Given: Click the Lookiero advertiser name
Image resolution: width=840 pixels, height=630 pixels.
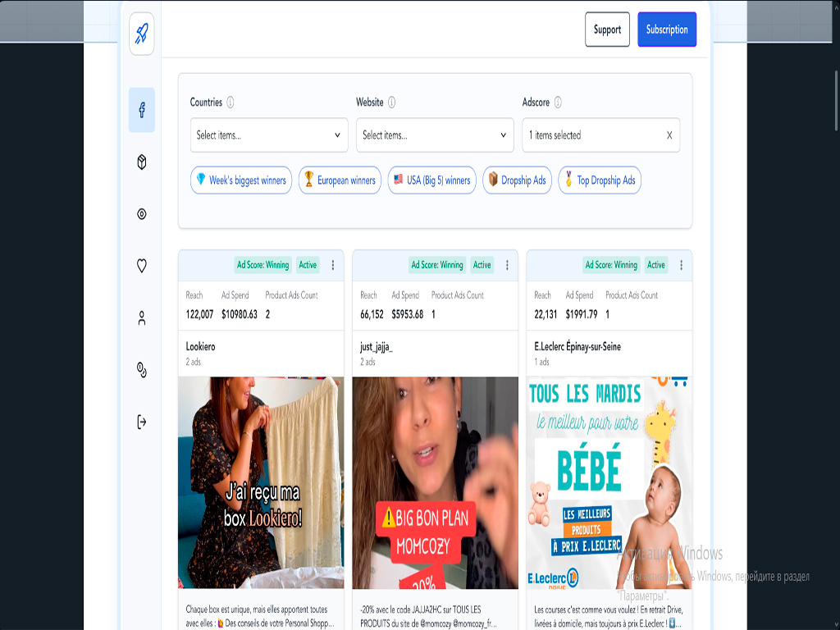Looking at the screenshot, I should [x=200, y=347].
